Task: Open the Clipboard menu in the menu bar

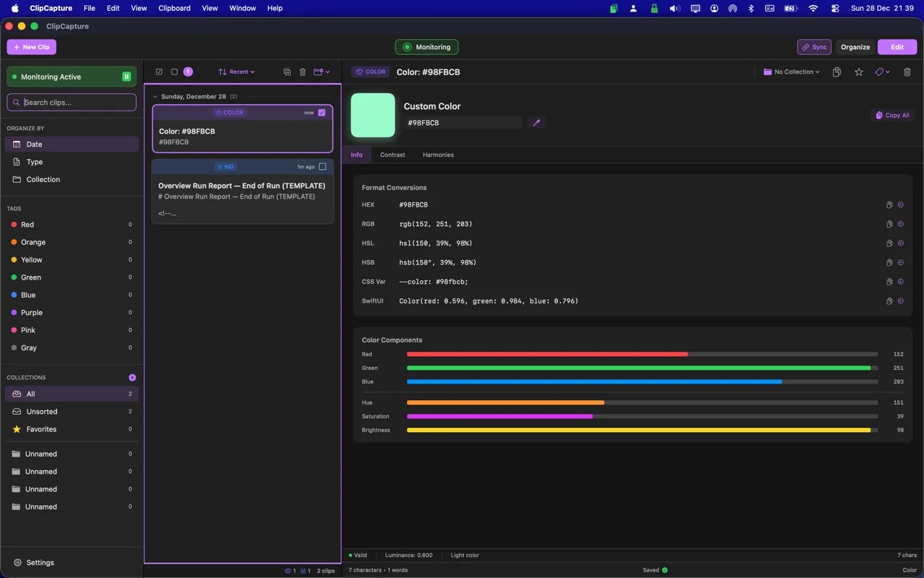Action: 174,8
